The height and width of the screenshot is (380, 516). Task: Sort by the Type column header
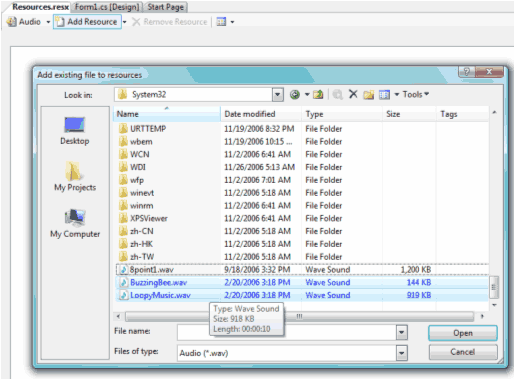click(342, 114)
